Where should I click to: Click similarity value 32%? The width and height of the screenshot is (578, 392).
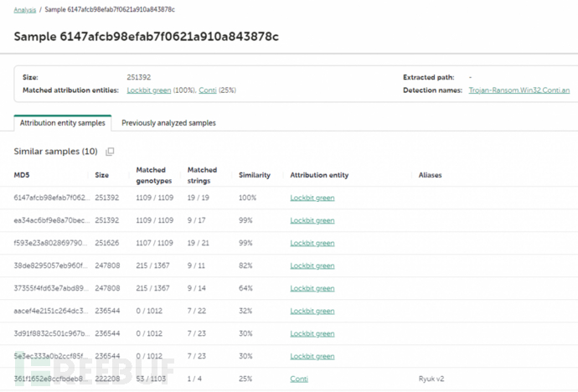245,311
